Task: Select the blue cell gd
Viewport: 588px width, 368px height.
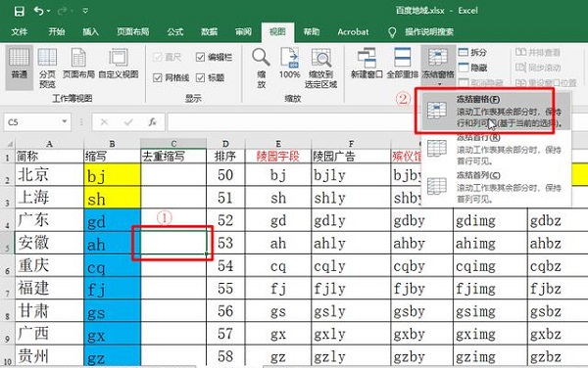Action: click(112, 220)
